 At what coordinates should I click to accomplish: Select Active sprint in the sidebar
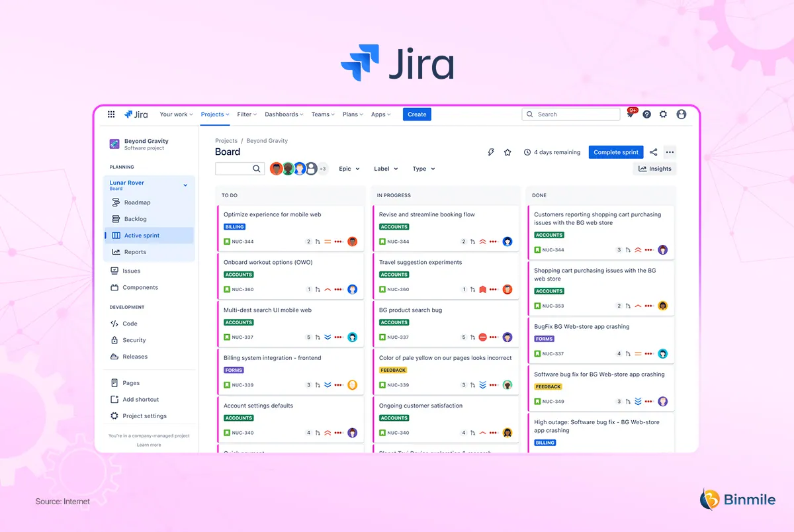(150, 236)
